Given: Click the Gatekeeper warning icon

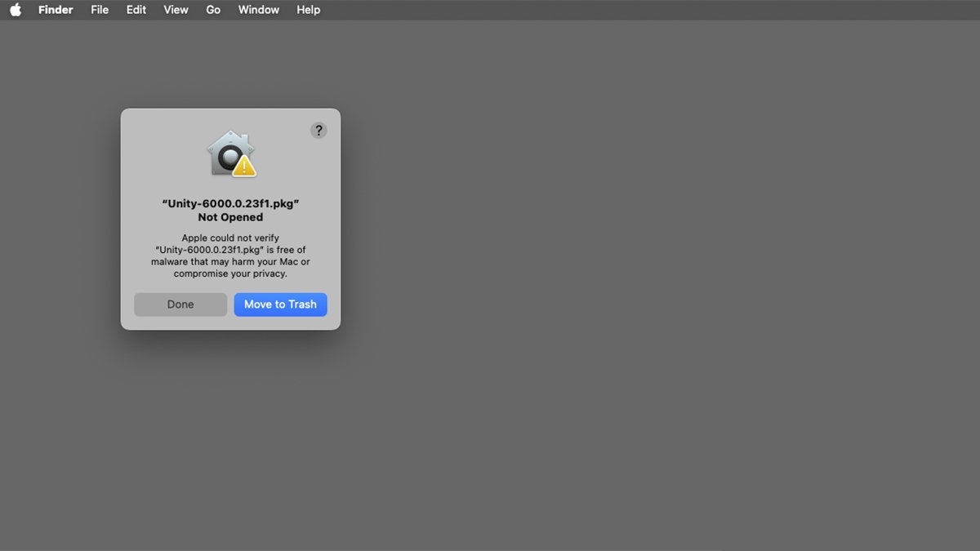Looking at the screenshot, I should [231, 153].
